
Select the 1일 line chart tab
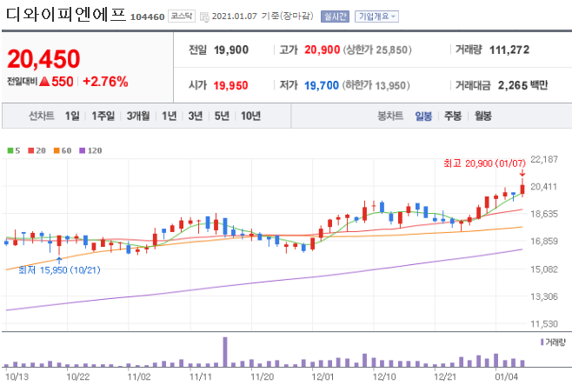tap(71, 116)
